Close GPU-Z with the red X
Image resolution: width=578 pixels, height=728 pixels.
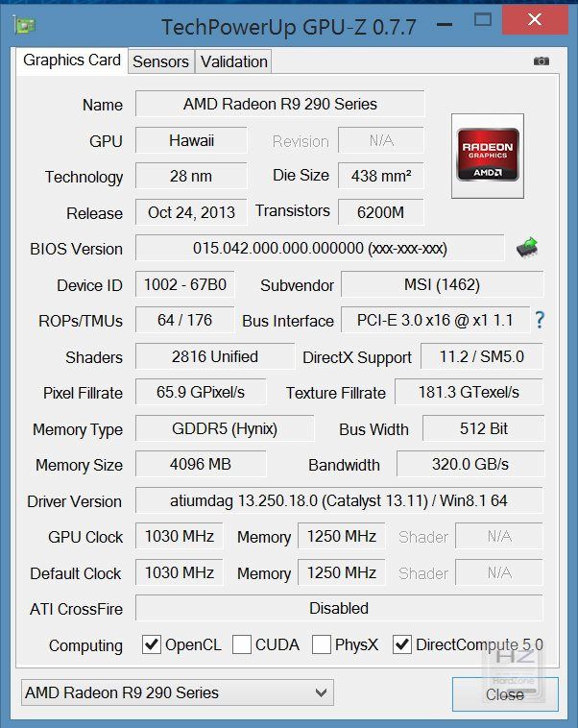coord(535,19)
